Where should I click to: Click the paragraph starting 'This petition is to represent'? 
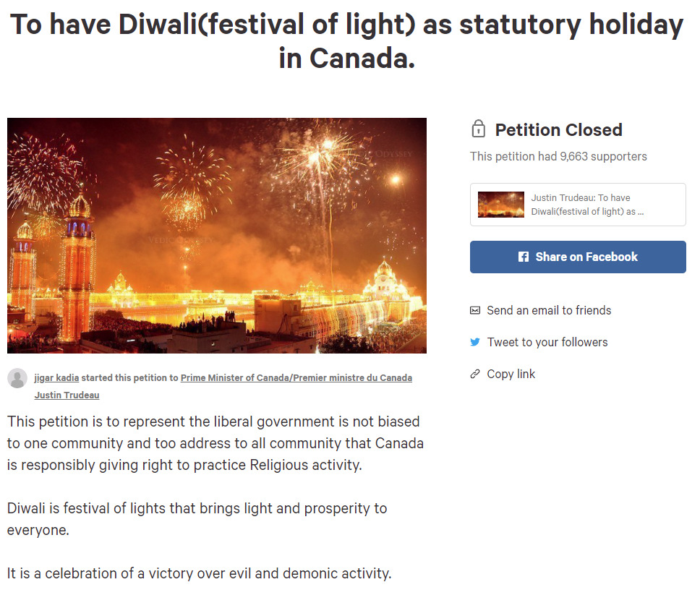[x=215, y=442]
